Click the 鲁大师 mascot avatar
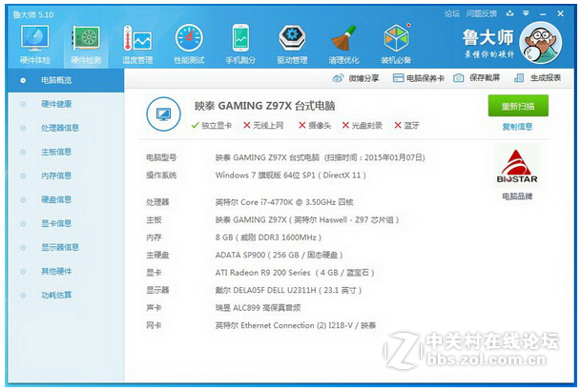This screenshot has width=581, height=392. pos(541,43)
